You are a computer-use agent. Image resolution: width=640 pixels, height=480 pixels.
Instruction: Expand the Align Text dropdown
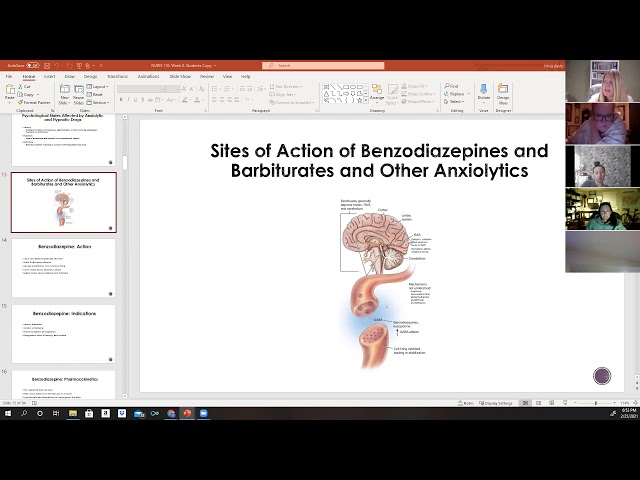[282, 94]
